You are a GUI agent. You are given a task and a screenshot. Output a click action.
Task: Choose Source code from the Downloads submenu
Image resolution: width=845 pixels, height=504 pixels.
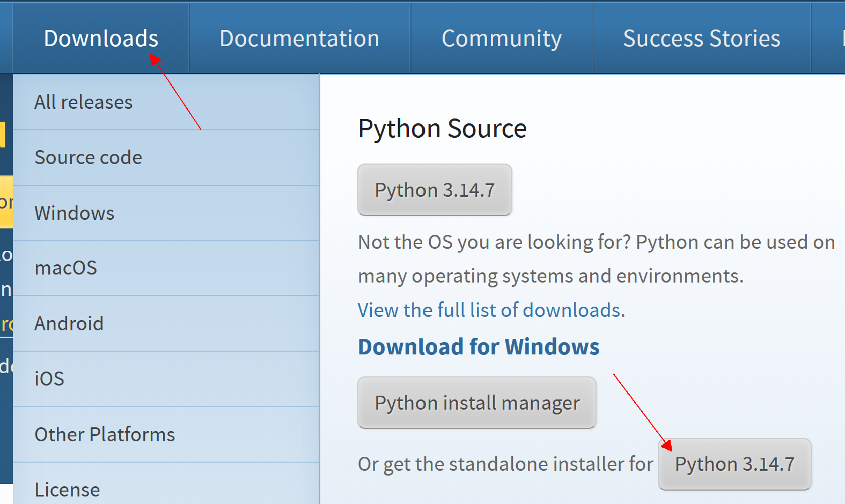(x=166, y=158)
